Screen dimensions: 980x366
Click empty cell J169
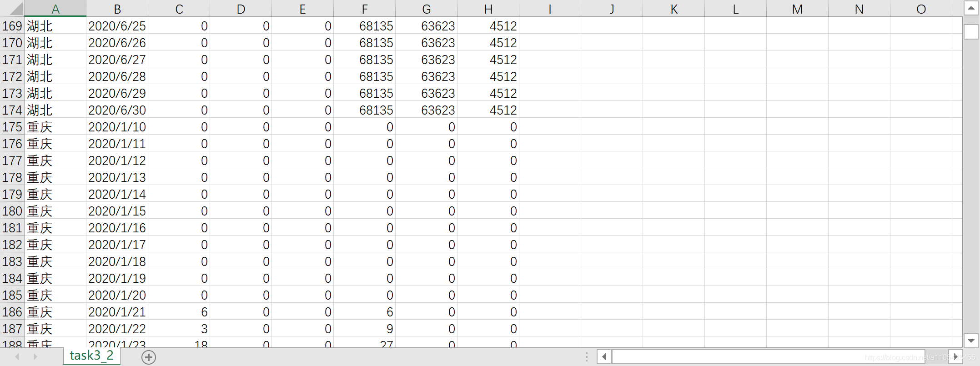point(612,26)
